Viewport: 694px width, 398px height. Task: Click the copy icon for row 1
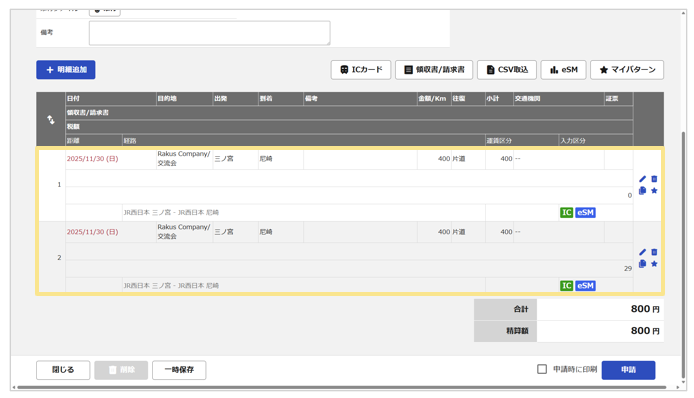click(x=642, y=190)
